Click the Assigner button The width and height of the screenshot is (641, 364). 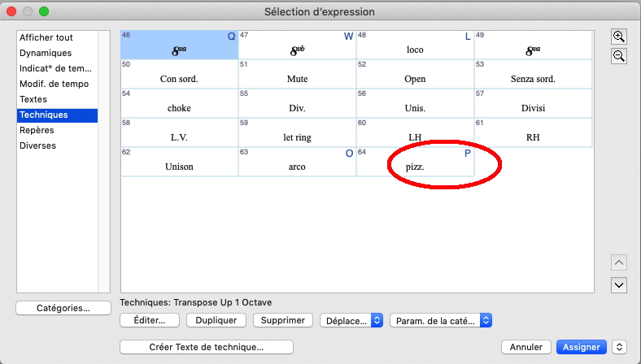(581, 347)
